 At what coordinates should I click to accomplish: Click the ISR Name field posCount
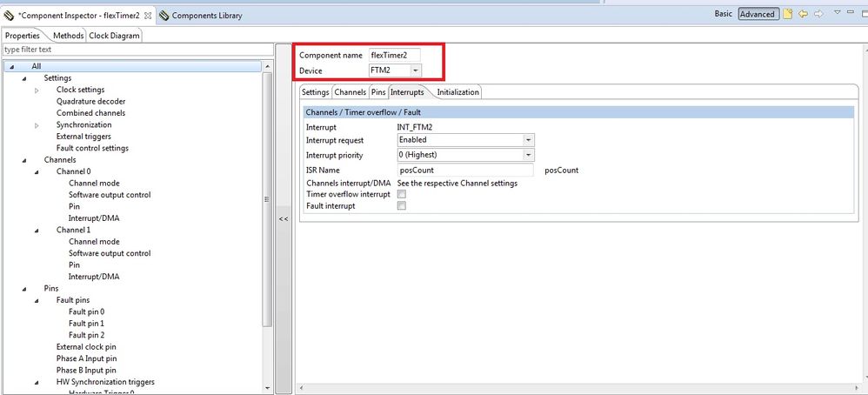pos(465,170)
